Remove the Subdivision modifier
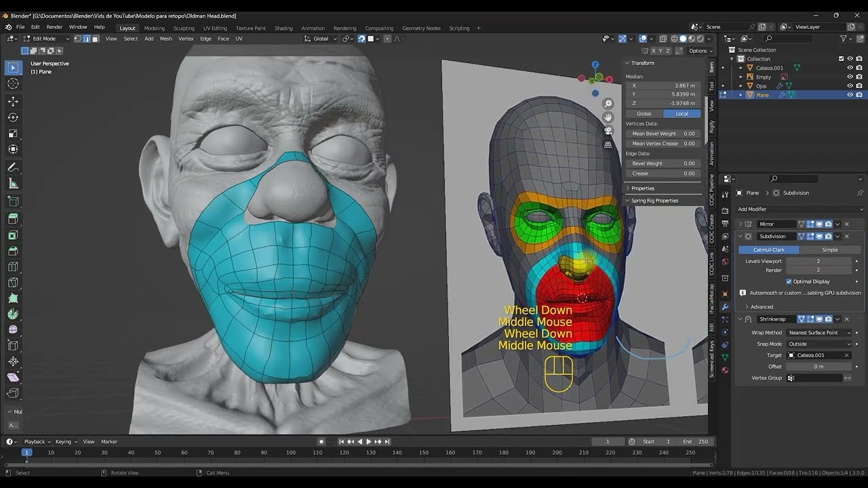 point(846,237)
